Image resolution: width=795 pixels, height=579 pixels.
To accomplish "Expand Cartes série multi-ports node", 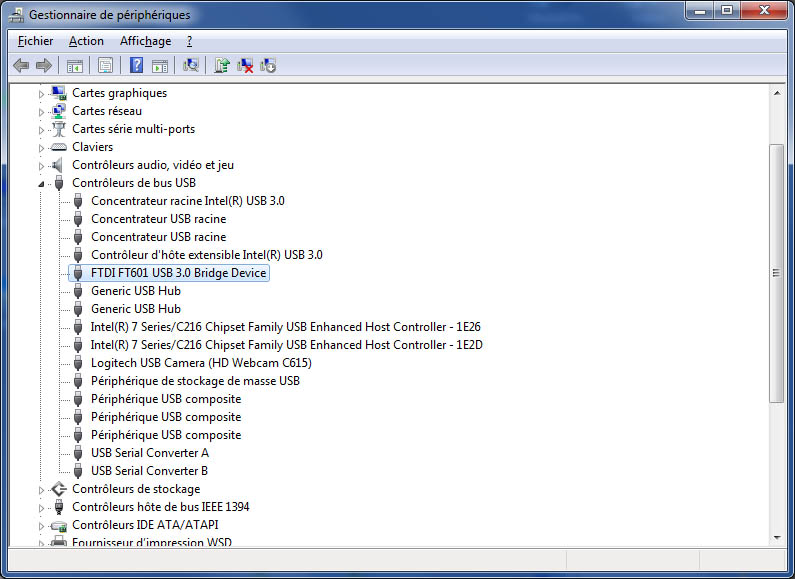I will point(42,130).
